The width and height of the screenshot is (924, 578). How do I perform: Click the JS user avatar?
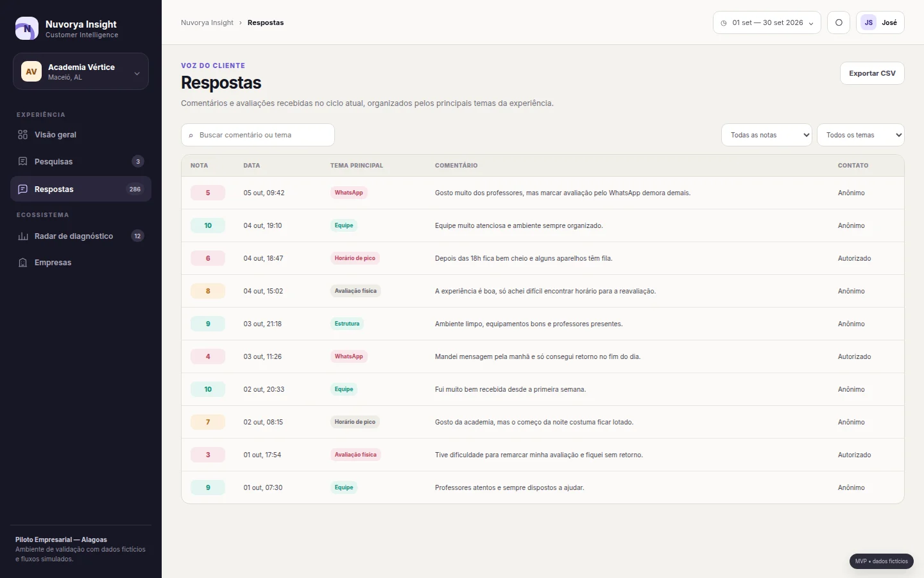coord(868,22)
